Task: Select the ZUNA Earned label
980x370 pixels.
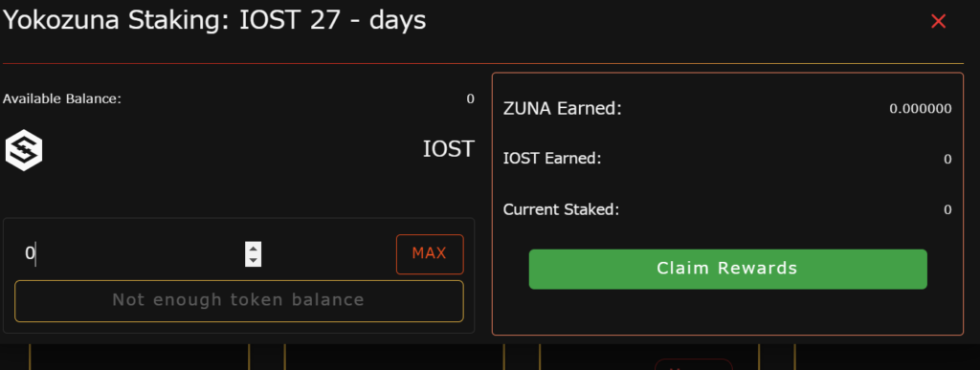Action: point(563,109)
